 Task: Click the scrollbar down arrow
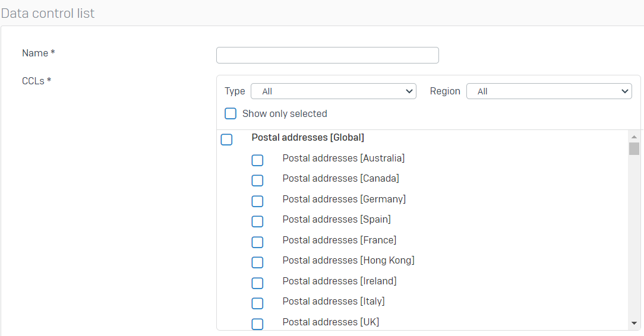(x=634, y=324)
